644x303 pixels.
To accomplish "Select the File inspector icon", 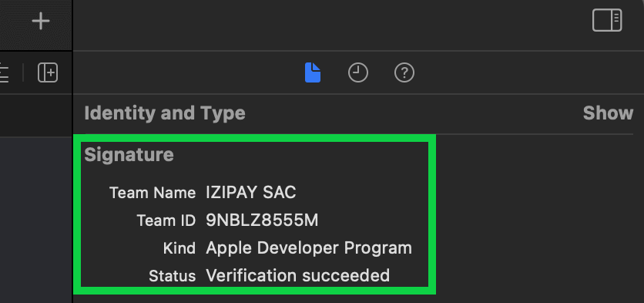I will click(313, 72).
